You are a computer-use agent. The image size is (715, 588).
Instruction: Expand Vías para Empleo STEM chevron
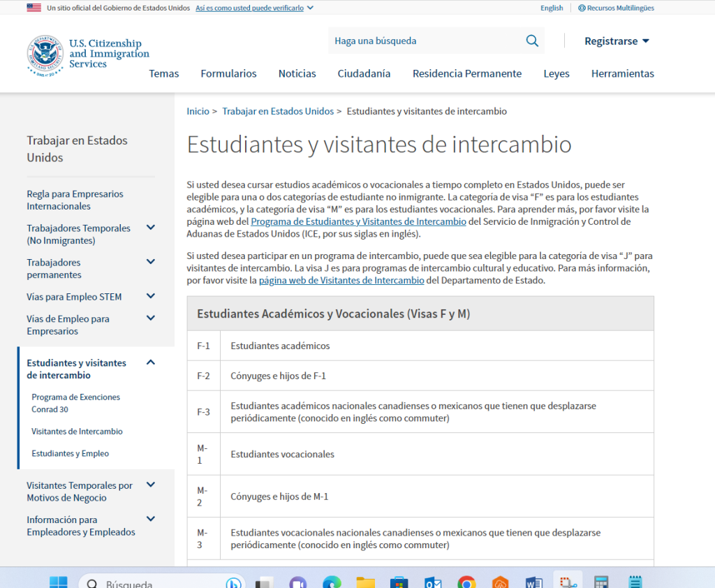coord(151,296)
